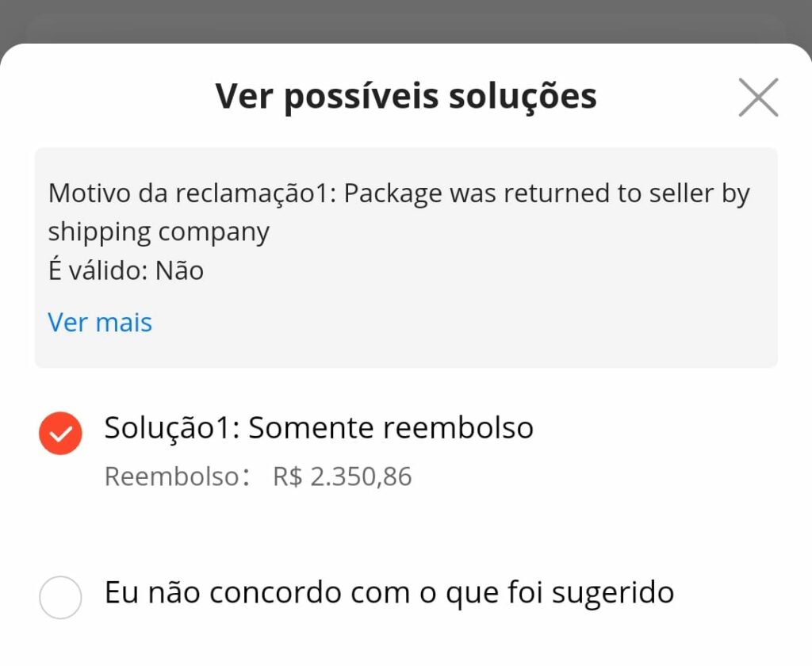The image size is (812, 666).
Task: Tap the 'Reembolso:' label under Solução1
Action: (177, 477)
